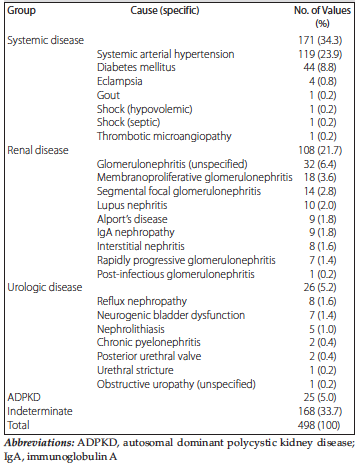Click the Indeterminate value 168 (33.7)
Screen dimensions: 360x470
[x=320, y=411]
